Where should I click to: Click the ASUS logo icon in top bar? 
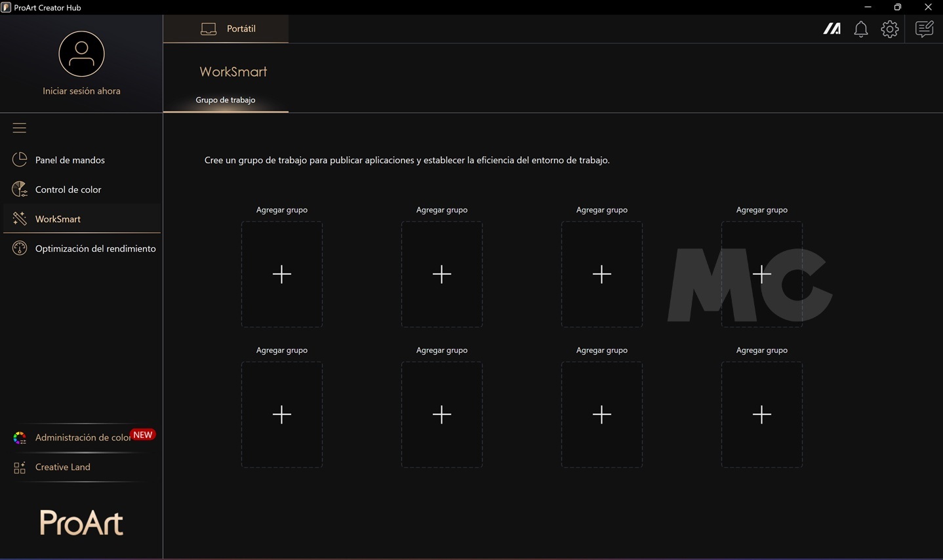pos(832,29)
